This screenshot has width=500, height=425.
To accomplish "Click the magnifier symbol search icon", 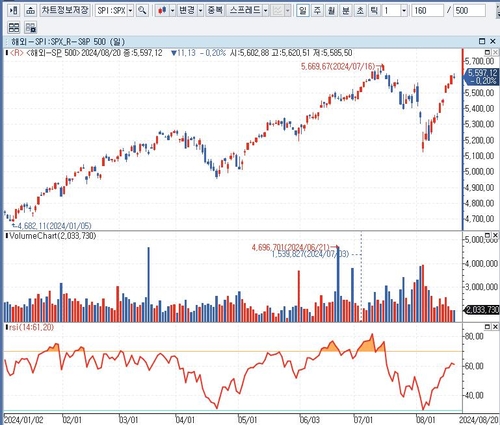I will (142, 10).
